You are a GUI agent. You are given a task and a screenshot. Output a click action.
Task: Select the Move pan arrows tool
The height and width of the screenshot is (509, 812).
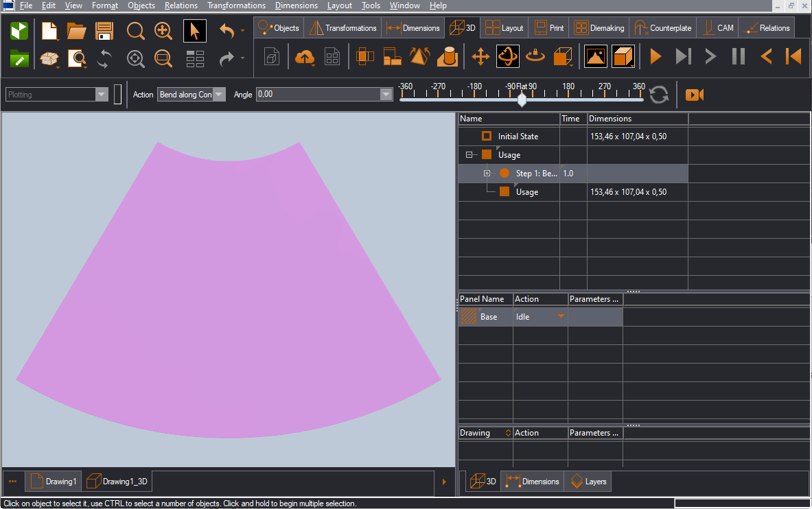click(x=480, y=56)
